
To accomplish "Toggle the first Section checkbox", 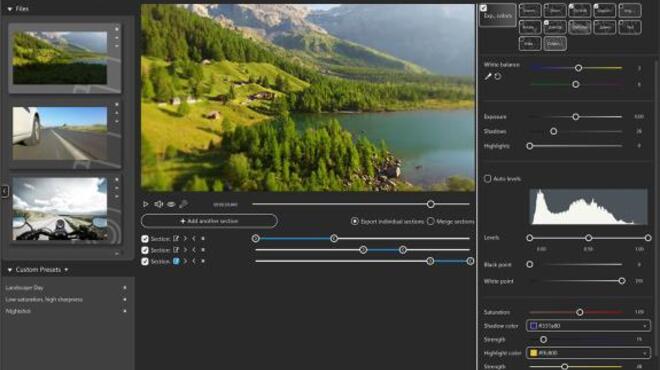I will (145, 239).
